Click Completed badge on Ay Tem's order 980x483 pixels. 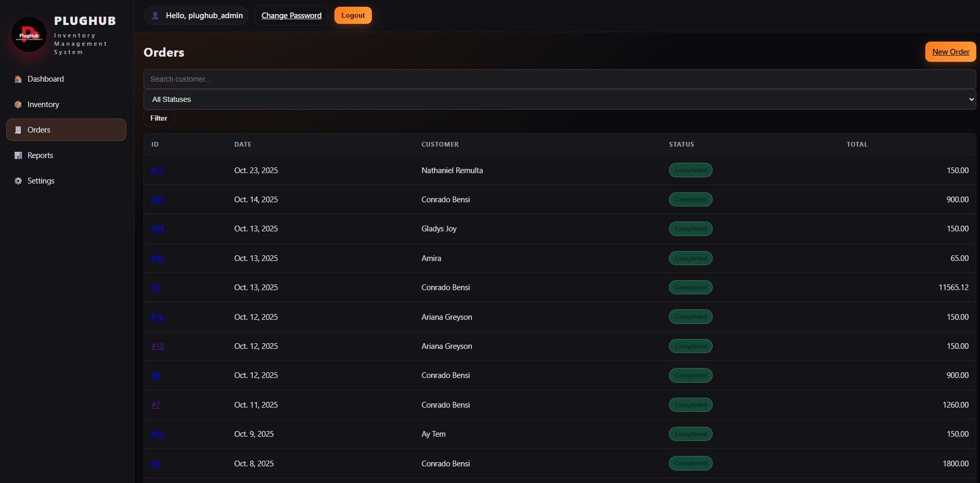click(x=691, y=434)
